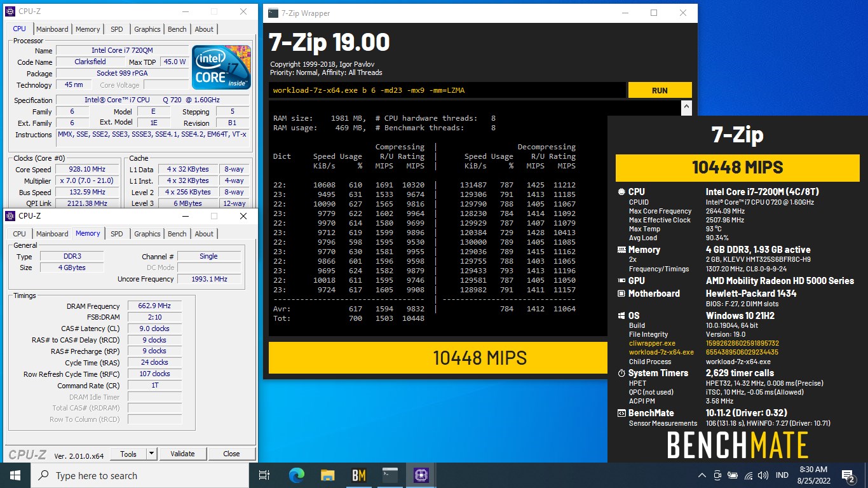Click the Memory icon in BenchMate result panel

(x=621, y=250)
